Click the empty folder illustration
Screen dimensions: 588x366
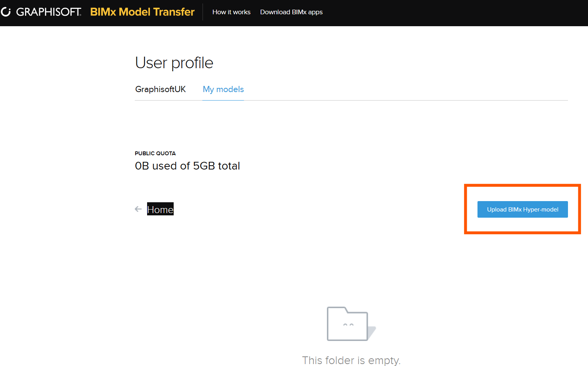pos(351,324)
